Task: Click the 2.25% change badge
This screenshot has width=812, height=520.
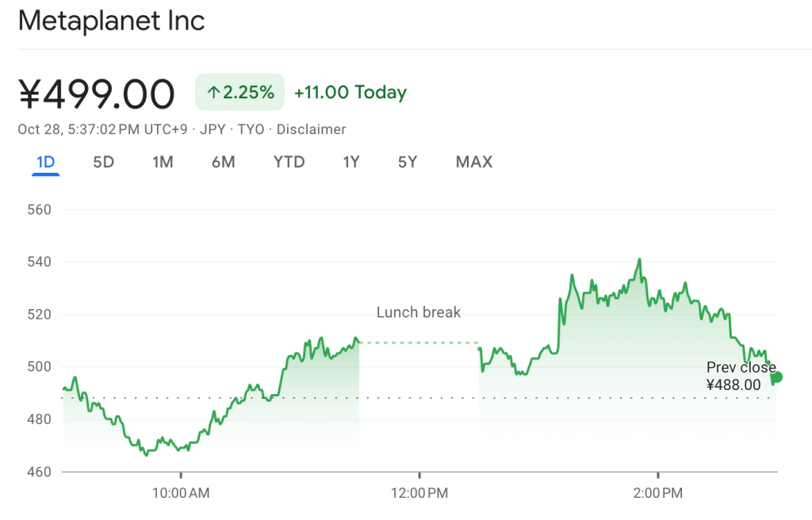Action: pos(239,91)
